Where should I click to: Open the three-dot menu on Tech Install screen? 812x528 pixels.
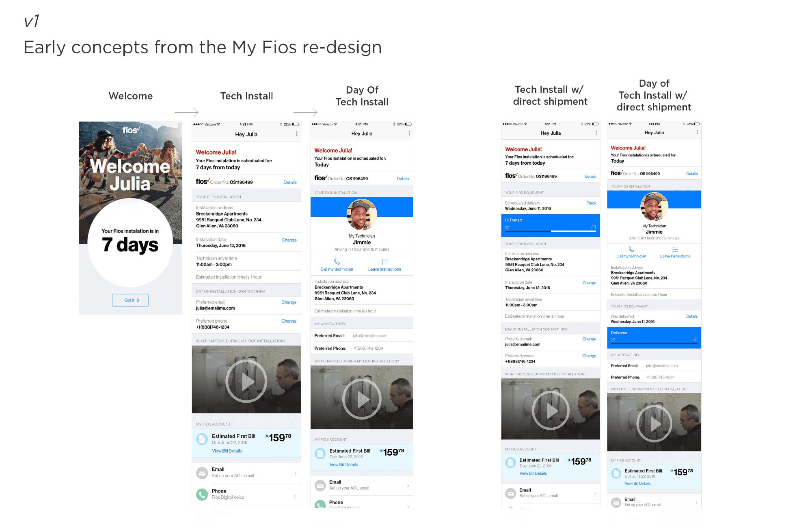pyautogui.click(x=297, y=134)
